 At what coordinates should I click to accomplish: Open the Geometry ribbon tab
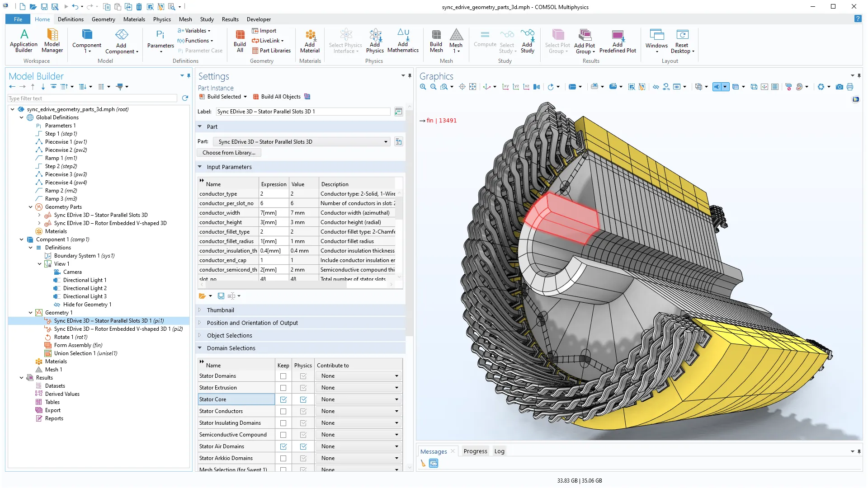coord(103,19)
